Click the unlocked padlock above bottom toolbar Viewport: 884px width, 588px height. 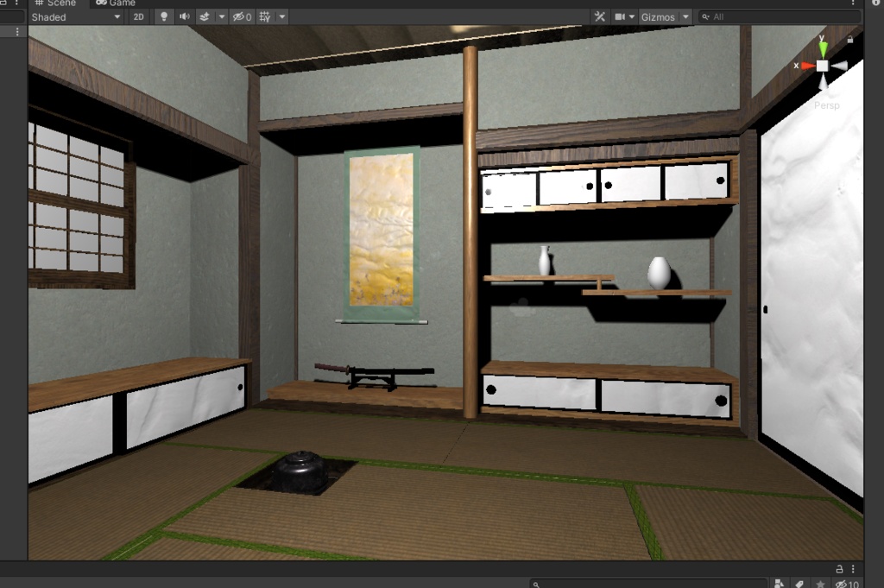pyautogui.click(x=838, y=569)
